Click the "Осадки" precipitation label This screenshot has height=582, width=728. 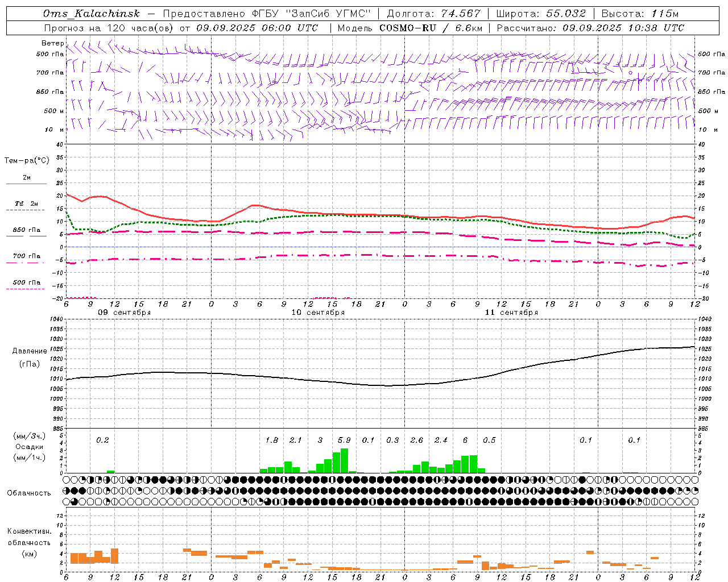[x=30, y=447]
